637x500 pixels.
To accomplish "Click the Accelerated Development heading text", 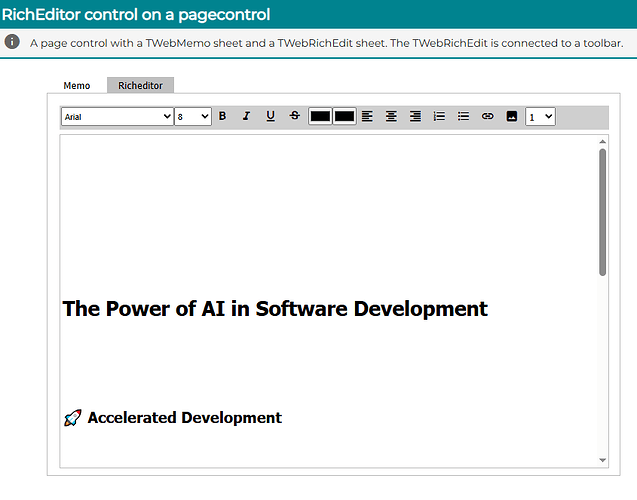I will point(184,418).
